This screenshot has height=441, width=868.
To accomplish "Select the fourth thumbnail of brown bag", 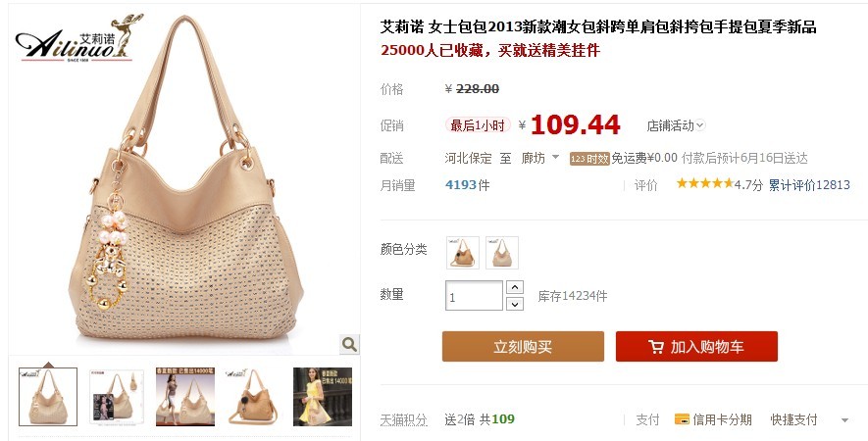I will [253, 397].
